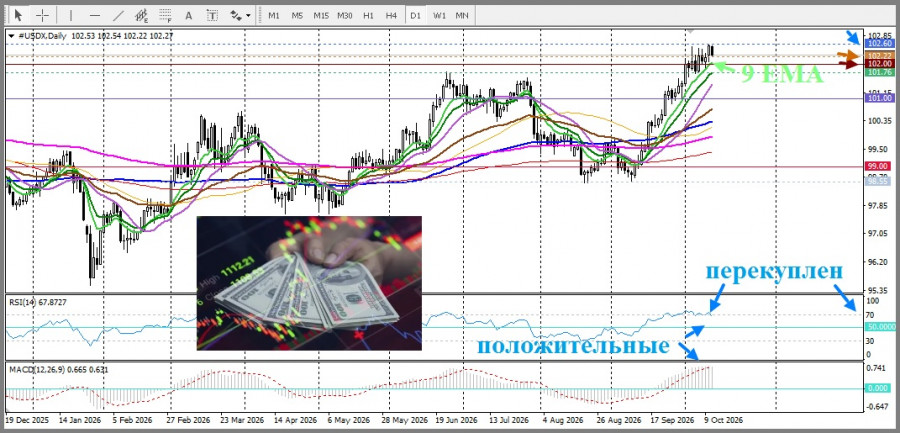Click the 19 Jun 2026 date label
900x433 pixels.
click(455, 420)
